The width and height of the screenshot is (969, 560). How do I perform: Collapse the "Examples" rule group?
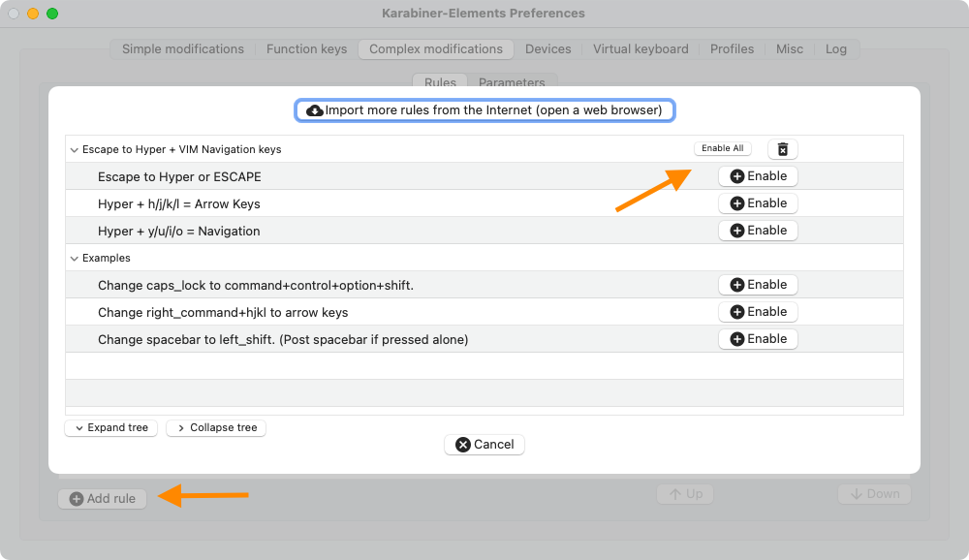point(74,258)
